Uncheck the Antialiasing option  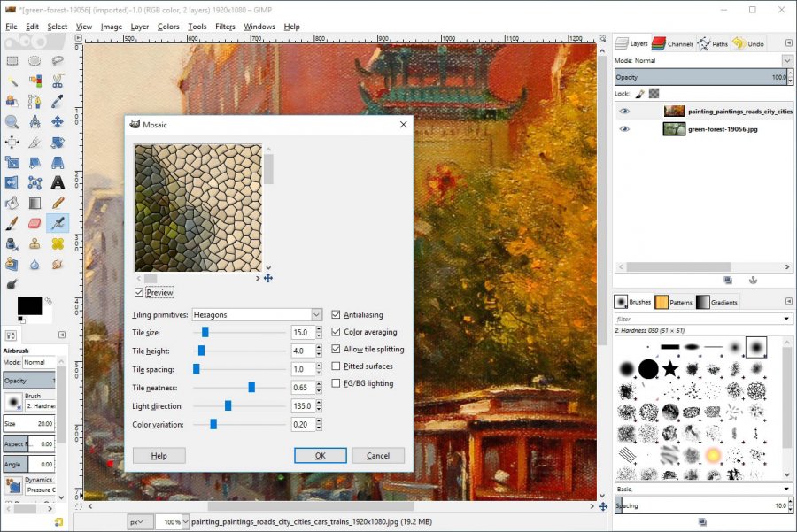pyautogui.click(x=336, y=314)
